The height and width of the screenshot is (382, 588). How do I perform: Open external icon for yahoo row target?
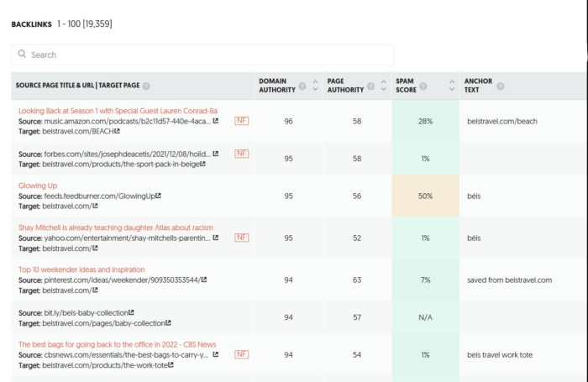95,248
